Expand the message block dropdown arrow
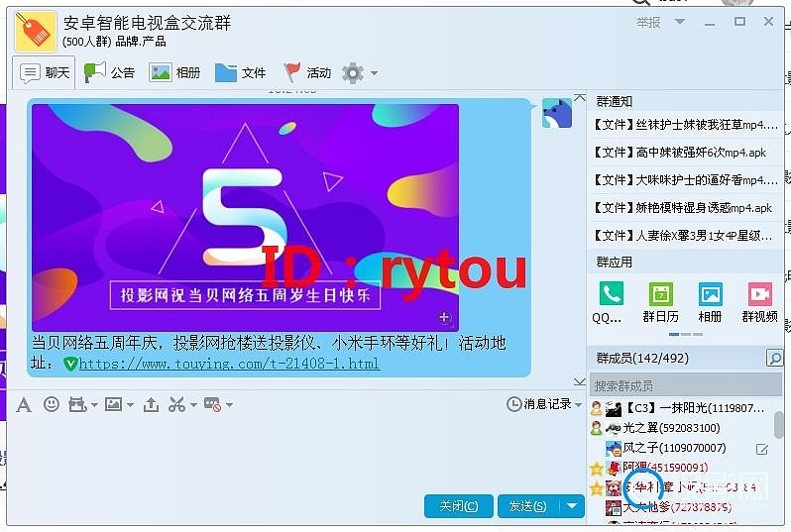The height and width of the screenshot is (532, 791). click(x=229, y=404)
